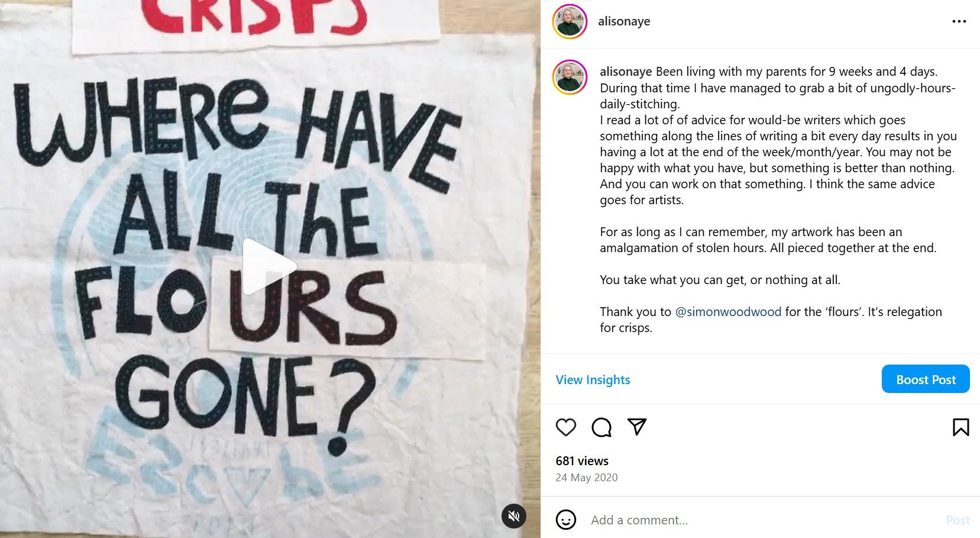Like the post with the heart icon
This screenshot has width=980, height=538.
click(566, 427)
